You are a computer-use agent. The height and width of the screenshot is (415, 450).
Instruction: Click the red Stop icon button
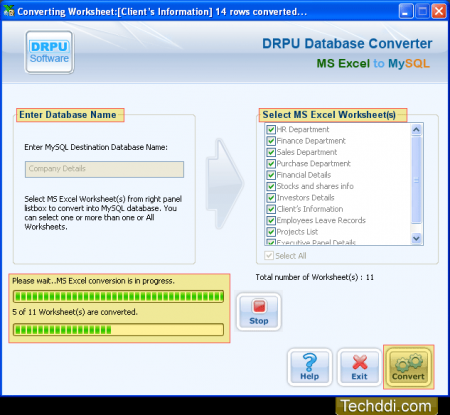[259, 312]
